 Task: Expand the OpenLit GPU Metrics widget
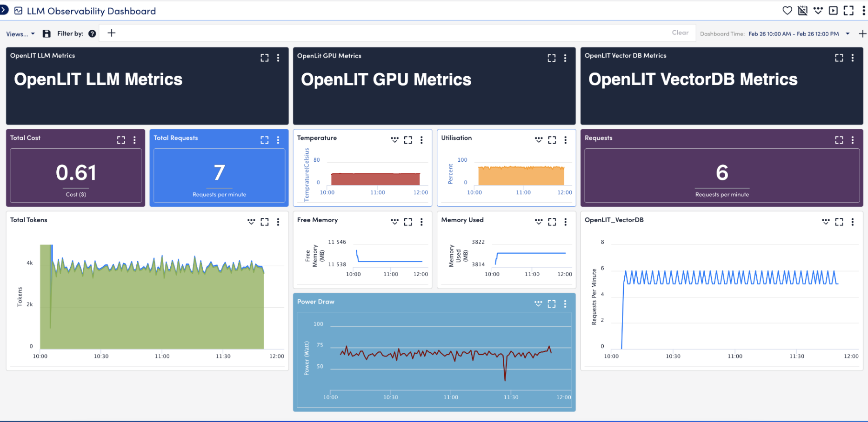point(551,58)
